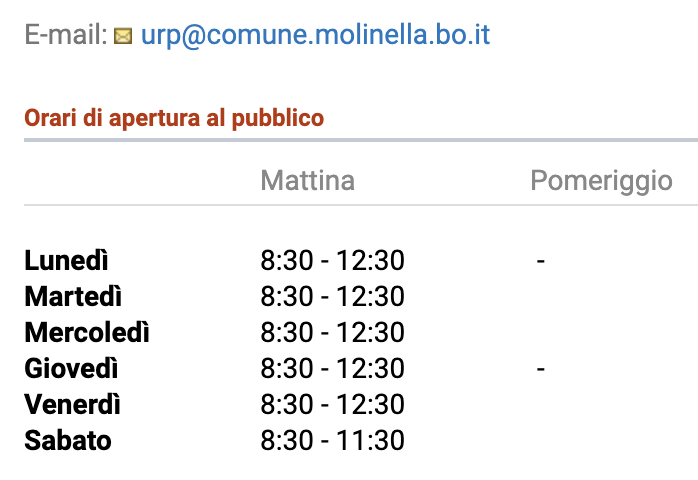Open the urp@comune.molinella.bo.it email link
Image resolution: width=698 pixels, height=480 pixels.
(315, 35)
